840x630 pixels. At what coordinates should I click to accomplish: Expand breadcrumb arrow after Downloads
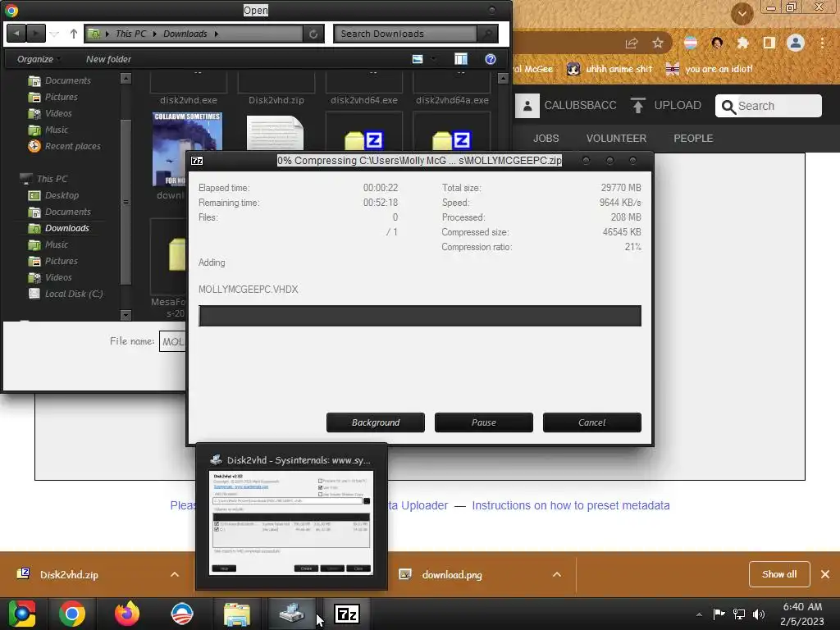coord(217,34)
